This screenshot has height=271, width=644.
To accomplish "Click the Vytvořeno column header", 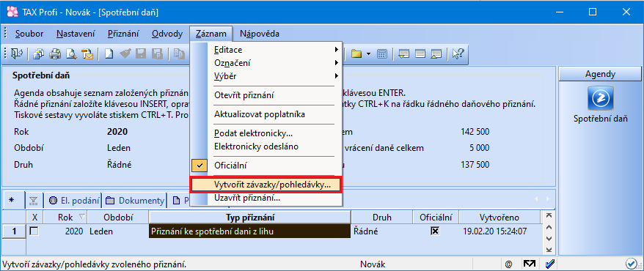I will click(500, 218).
